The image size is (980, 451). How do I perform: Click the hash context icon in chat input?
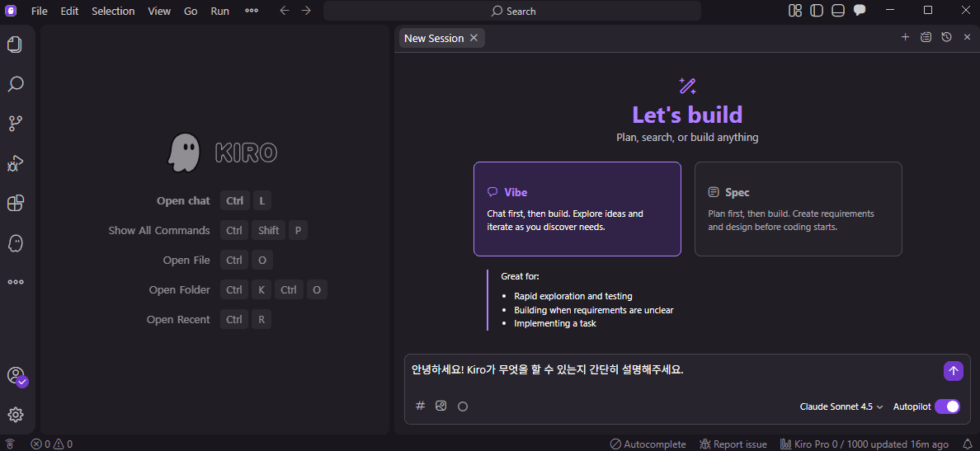420,406
